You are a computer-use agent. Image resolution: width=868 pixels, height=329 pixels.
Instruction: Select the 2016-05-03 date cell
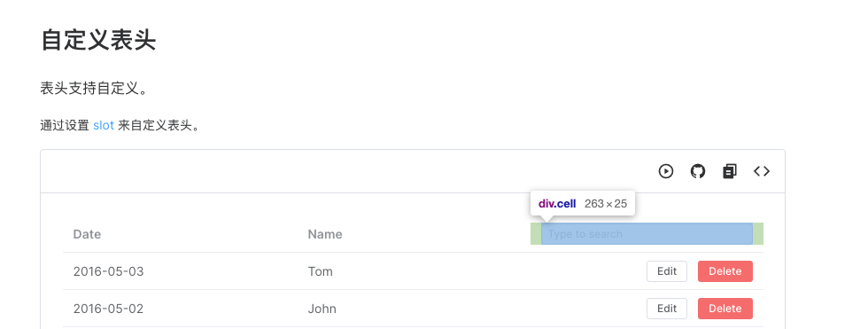[108, 271]
